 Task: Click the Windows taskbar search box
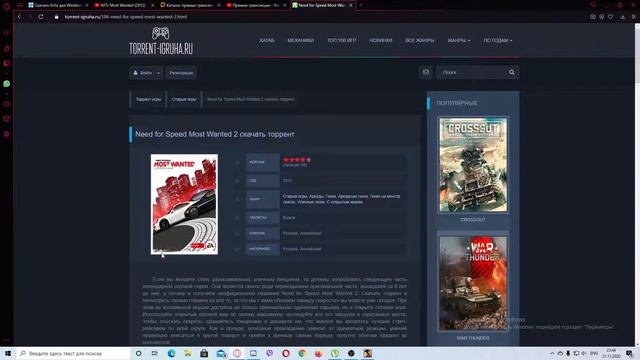coord(73,353)
